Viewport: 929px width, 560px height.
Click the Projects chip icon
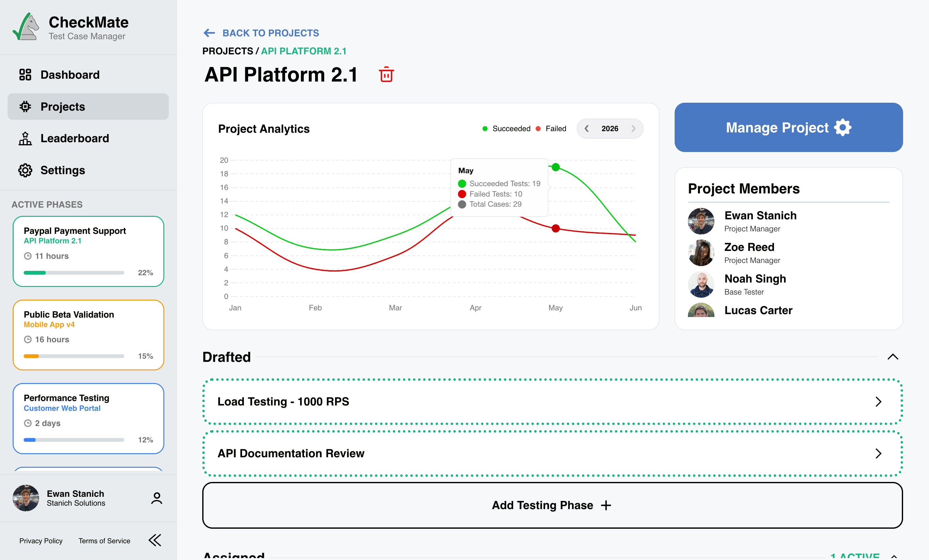pyautogui.click(x=25, y=107)
